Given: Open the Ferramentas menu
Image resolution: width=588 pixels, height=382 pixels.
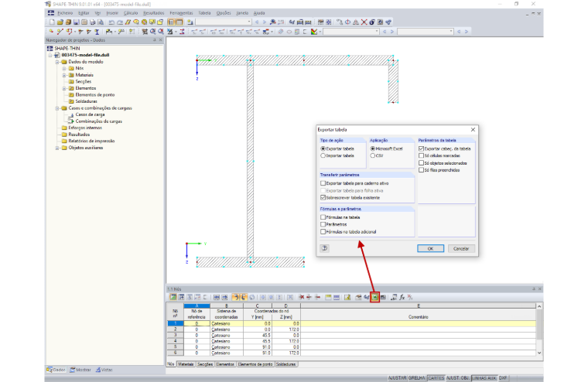Looking at the screenshot, I should (x=181, y=13).
